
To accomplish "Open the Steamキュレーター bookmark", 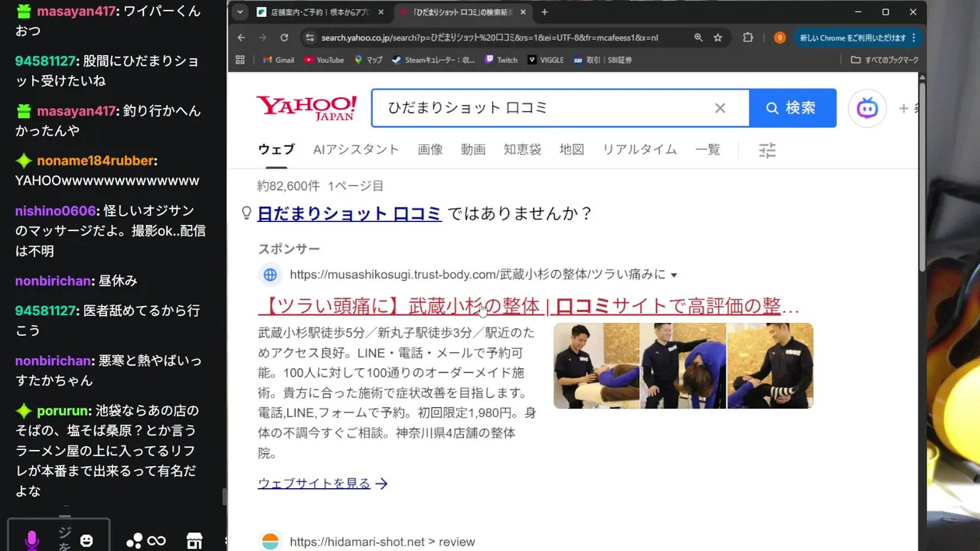I will [x=433, y=60].
